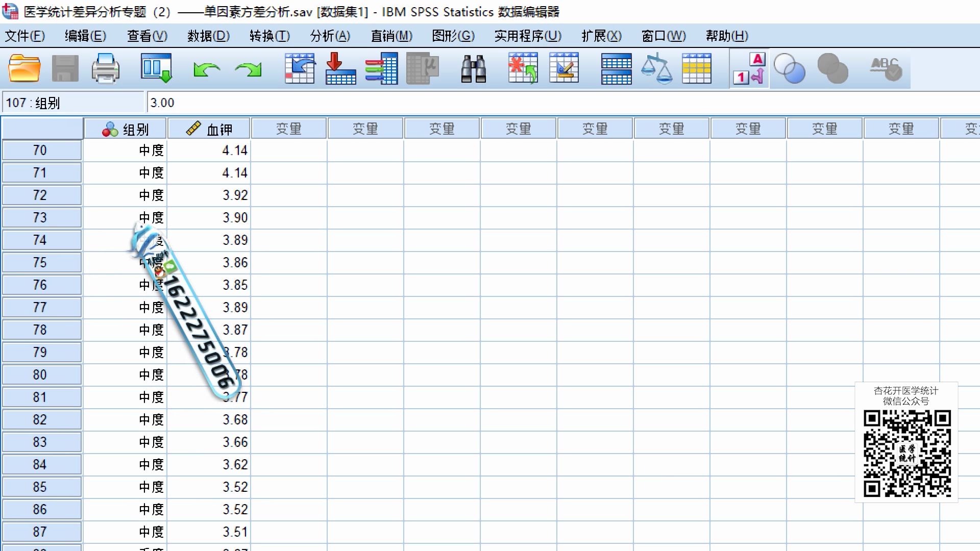Select the 组别 column header
Viewport: 980px width, 551px height.
click(x=126, y=129)
